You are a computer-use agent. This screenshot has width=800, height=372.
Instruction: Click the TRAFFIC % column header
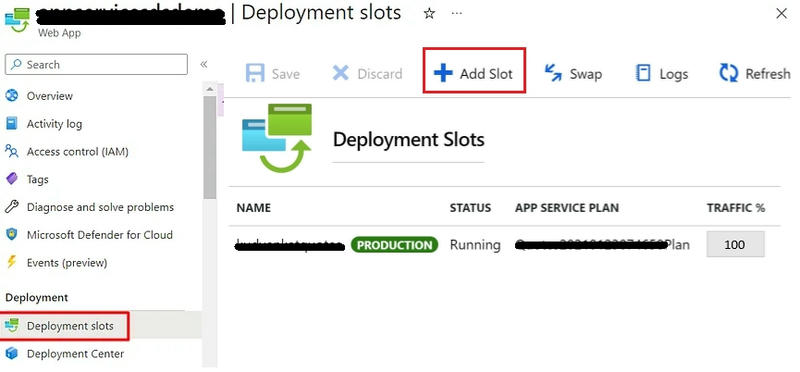pos(736,208)
